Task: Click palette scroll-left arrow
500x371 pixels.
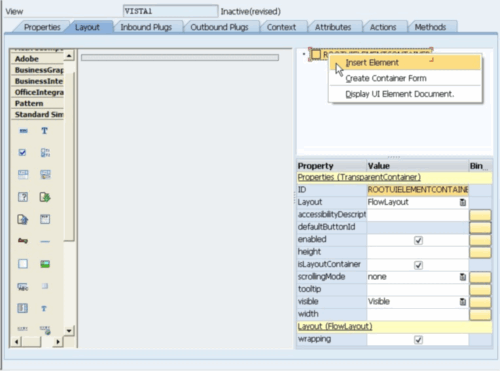Action: pos(16,342)
